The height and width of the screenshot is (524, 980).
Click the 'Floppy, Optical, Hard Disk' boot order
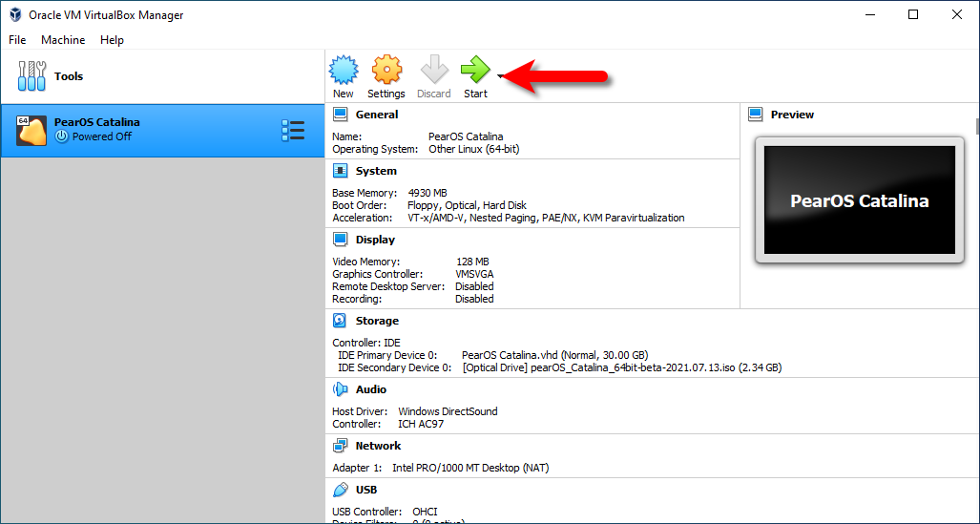click(x=467, y=205)
